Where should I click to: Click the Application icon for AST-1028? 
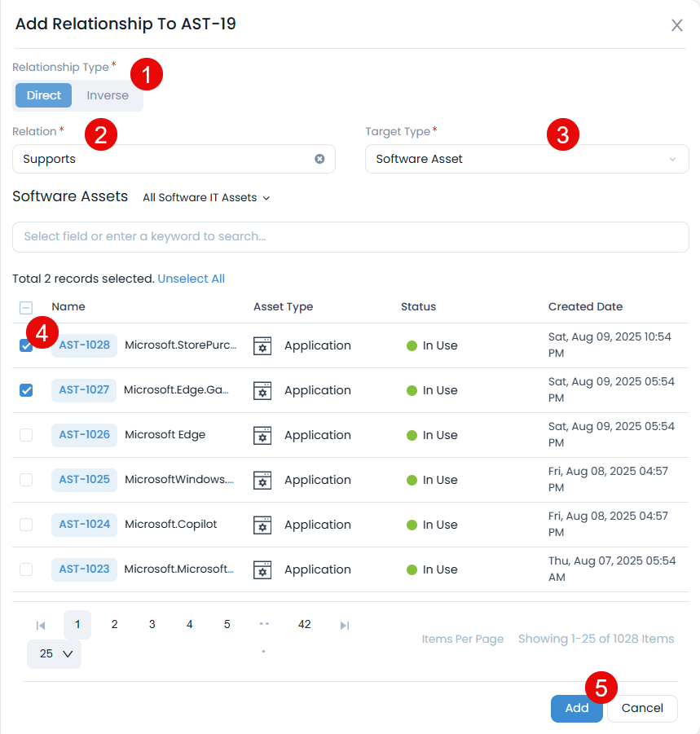pos(262,345)
